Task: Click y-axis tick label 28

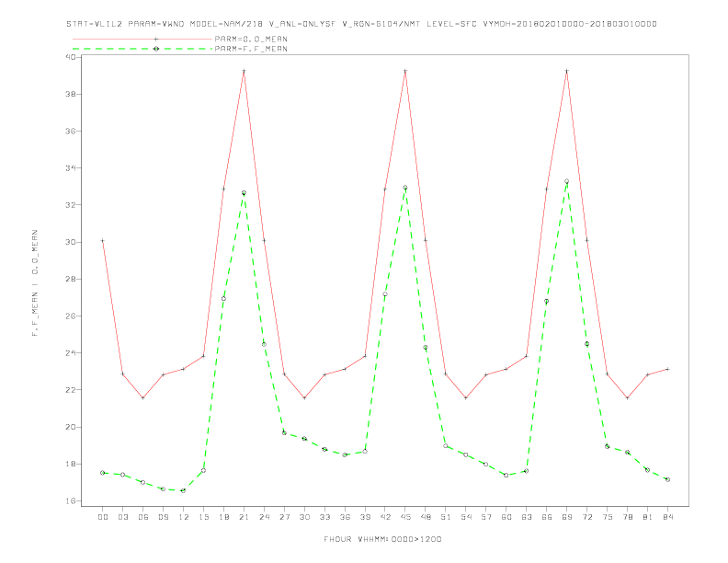Action: [x=71, y=279]
